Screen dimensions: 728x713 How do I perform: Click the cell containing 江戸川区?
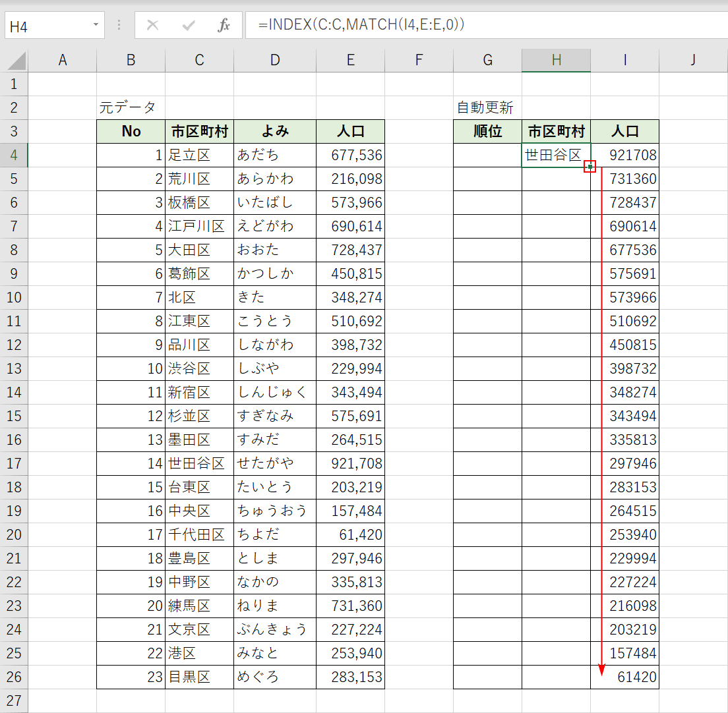(200, 227)
